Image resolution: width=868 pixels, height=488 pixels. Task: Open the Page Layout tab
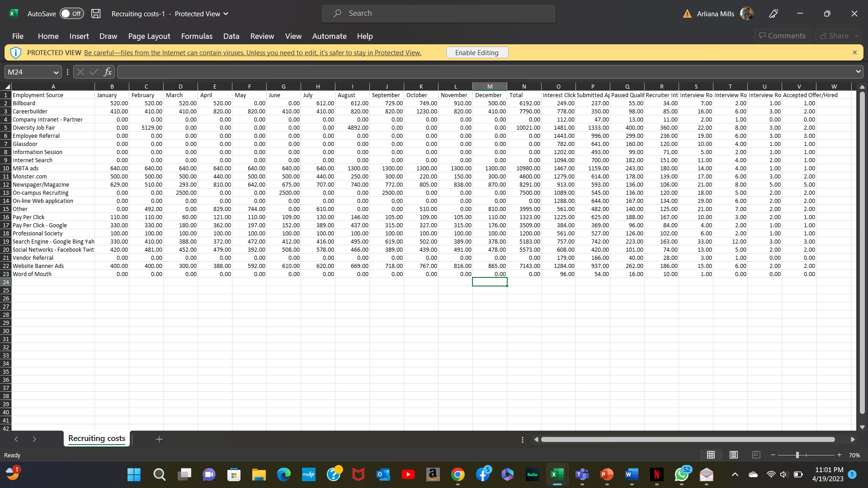click(x=149, y=36)
